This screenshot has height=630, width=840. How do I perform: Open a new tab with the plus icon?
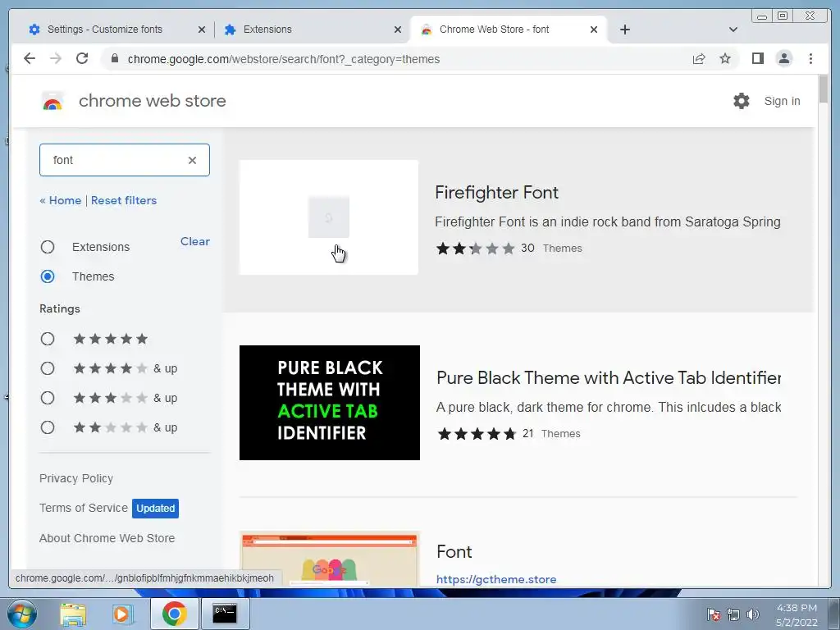(624, 30)
